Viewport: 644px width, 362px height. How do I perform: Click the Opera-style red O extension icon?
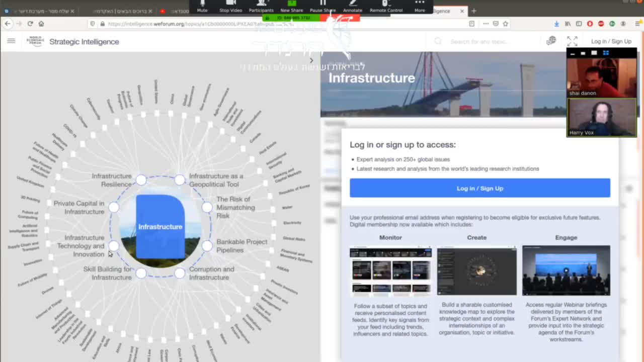[590, 24]
